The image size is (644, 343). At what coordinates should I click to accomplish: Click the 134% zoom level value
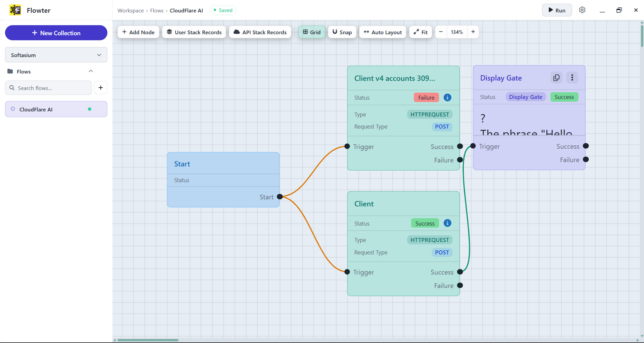pos(457,32)
